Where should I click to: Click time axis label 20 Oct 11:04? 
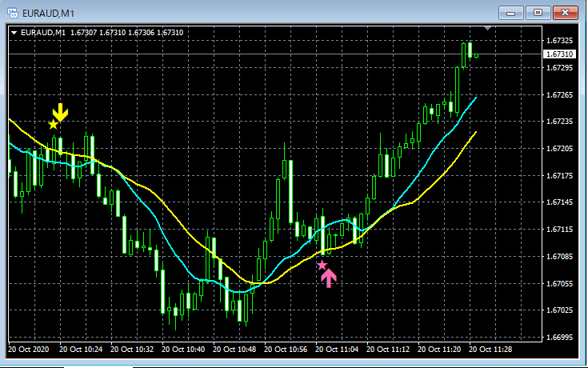[x=337, y=350]
